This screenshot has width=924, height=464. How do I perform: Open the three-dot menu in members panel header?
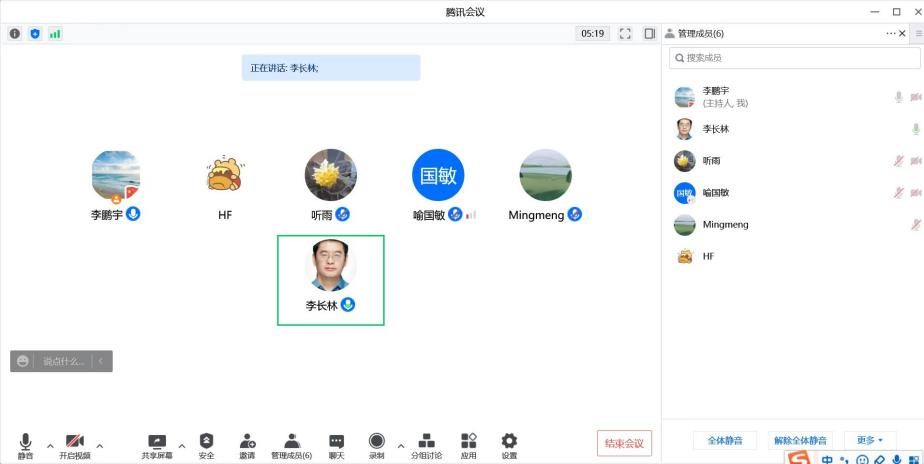click(890, 33)
